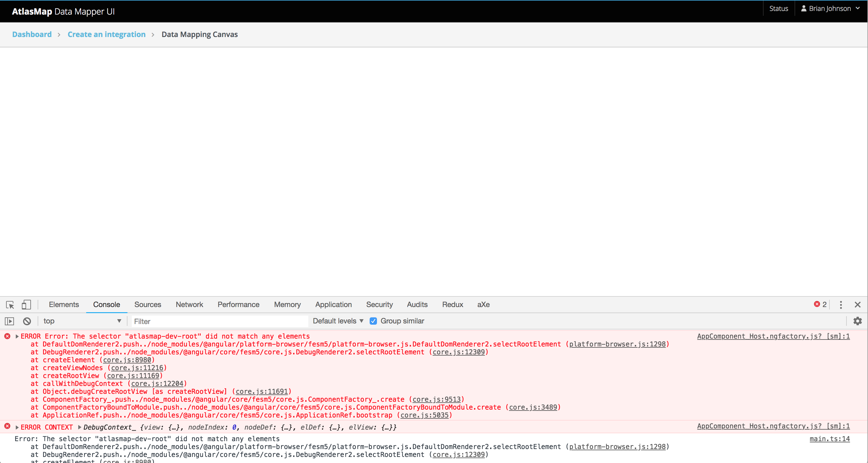Open the top execution context dropdown

(82, 321)
